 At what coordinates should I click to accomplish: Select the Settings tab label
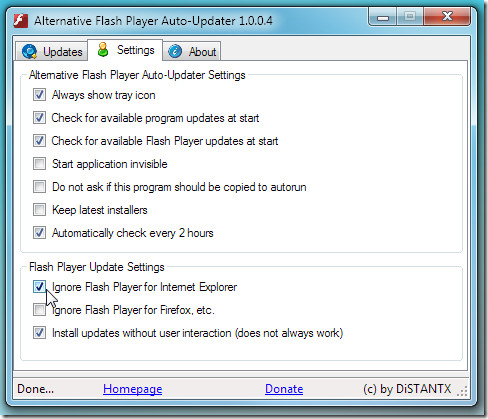pos(136,50)
